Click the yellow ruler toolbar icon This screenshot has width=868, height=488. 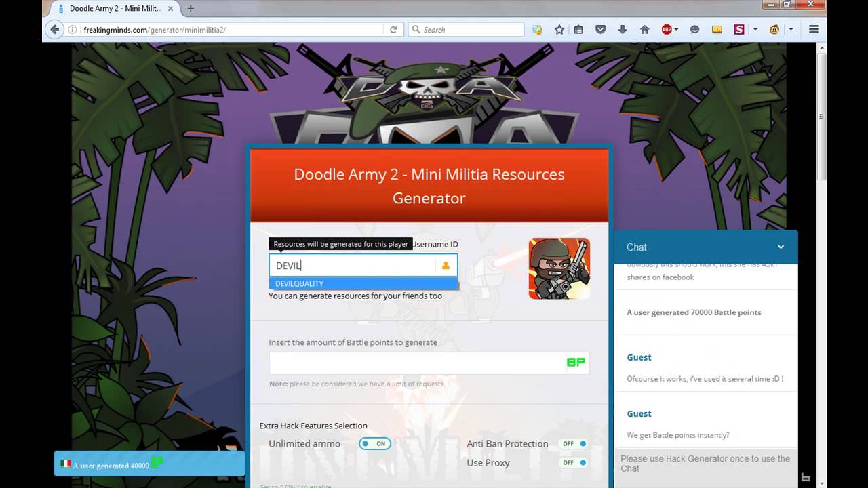[x=717, y=30]
